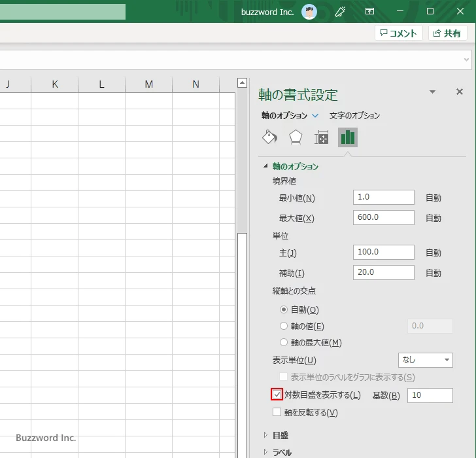Open the Fill & Line paint bucket icon
The width and height of the screenshot is (476, 458).
(269, 137)
